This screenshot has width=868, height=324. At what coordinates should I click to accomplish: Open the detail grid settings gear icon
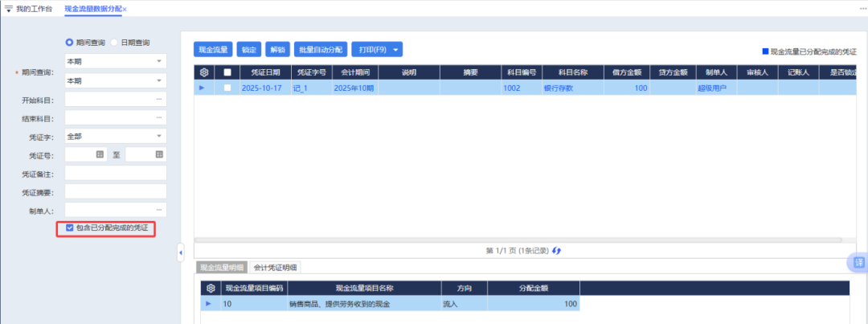[x=211, y=288]
